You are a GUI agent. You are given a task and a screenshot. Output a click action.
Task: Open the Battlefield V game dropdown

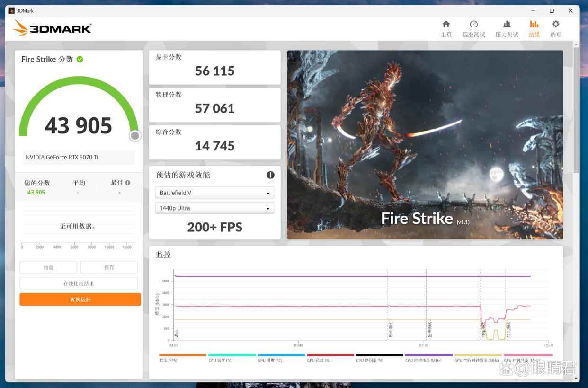(214, 193)
